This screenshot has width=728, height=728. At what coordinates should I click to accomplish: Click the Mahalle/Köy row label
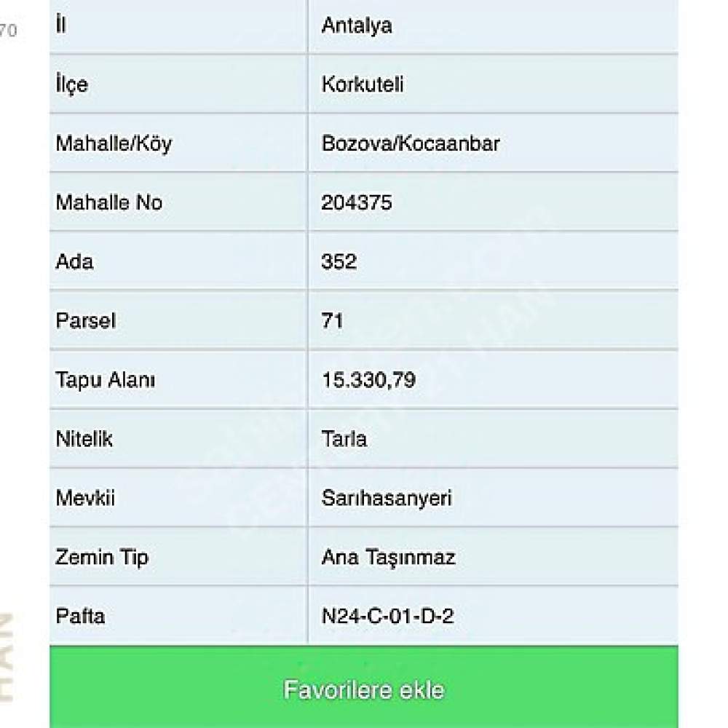114,143
